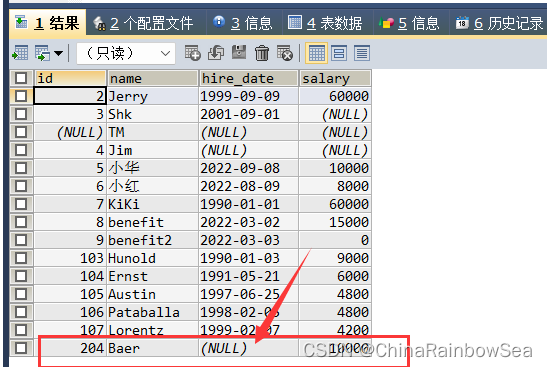Open the 3 信息 tab
The height and width of the screenshot is (367, 547).
pyautogui.click(x=244, y=23)
